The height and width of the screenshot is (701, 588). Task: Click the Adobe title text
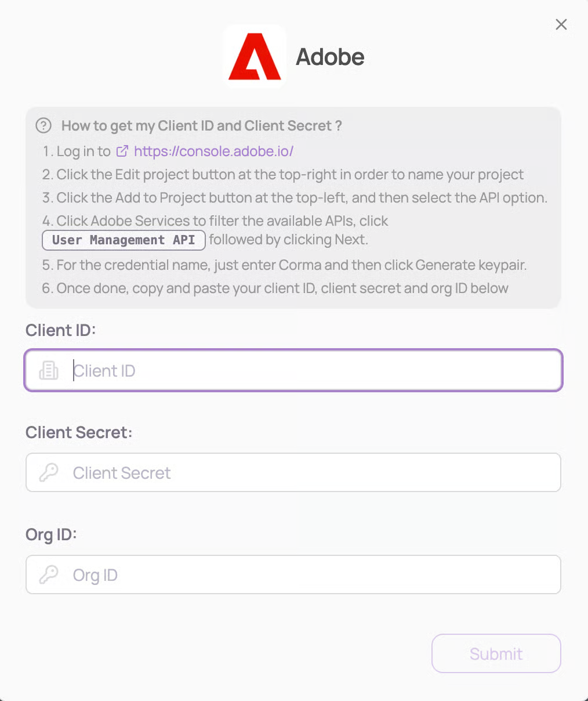(x=330, y=57)
